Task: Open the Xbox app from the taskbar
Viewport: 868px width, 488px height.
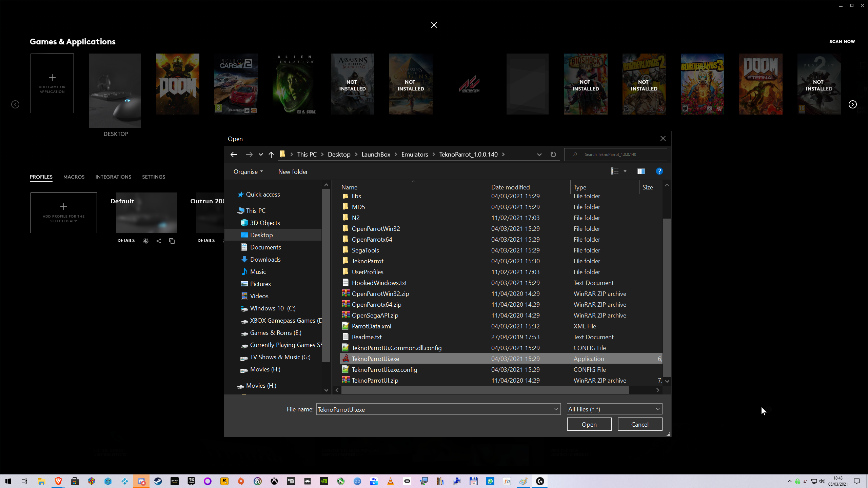Action: pos(274,481)
